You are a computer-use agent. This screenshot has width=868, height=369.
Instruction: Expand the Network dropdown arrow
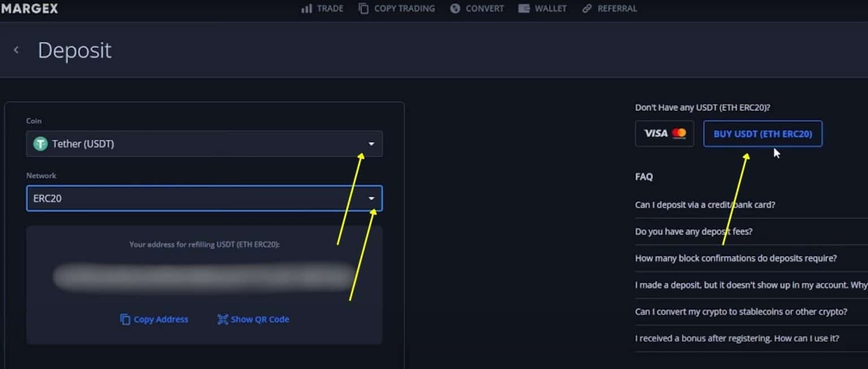click(x=371, y=199)
